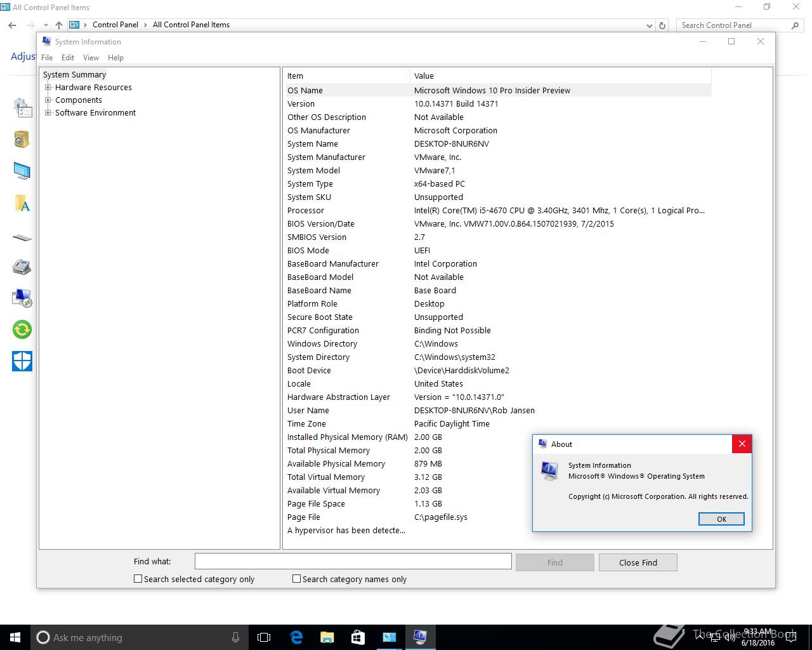Screen dimensions: 812x650
Task: Open RemoteApp and Desktop Connections icon
Action: (x=22, y=298)
